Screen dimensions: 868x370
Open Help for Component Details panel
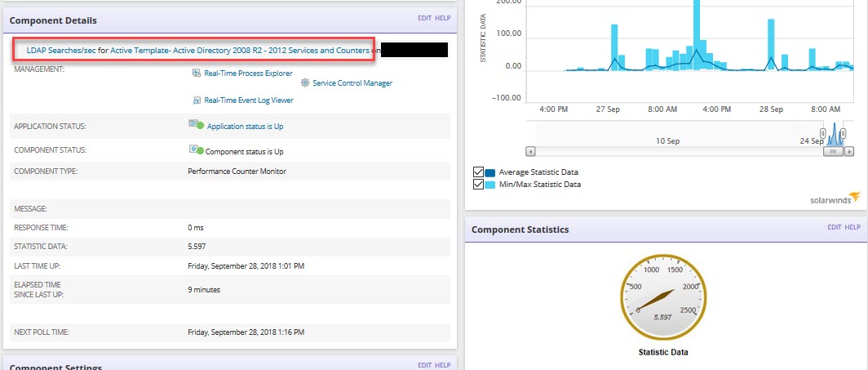tap(443, 18)
